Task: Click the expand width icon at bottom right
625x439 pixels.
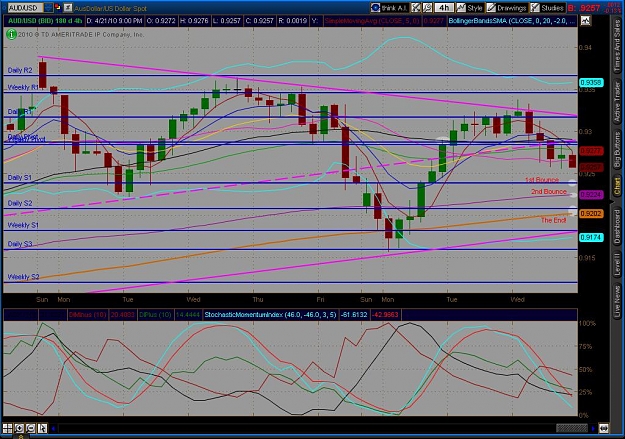Action: click(x=603, y=428)
